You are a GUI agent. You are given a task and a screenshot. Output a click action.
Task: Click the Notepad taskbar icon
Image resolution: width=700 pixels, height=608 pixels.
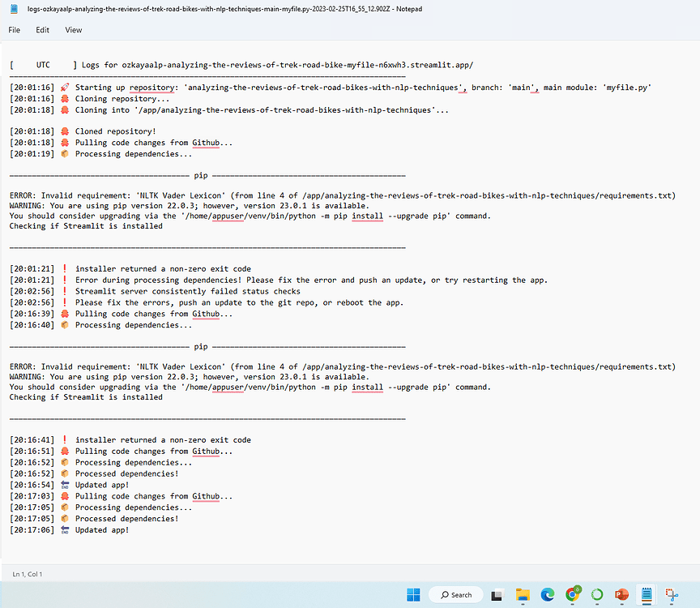[x=647, y=594]
